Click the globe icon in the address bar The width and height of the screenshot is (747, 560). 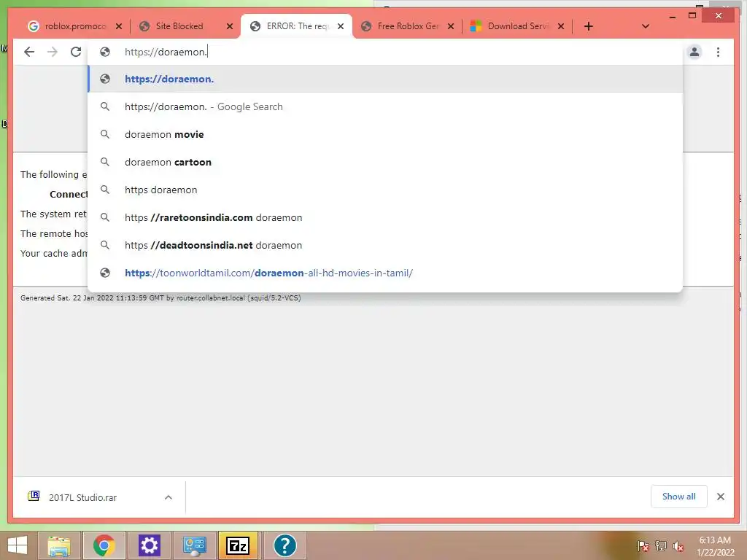pyautogui.click(x=105, y=52)
